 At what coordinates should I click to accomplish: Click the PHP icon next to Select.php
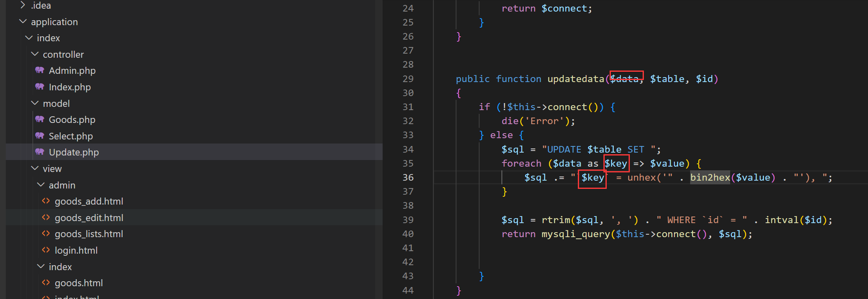coord(40,136)
